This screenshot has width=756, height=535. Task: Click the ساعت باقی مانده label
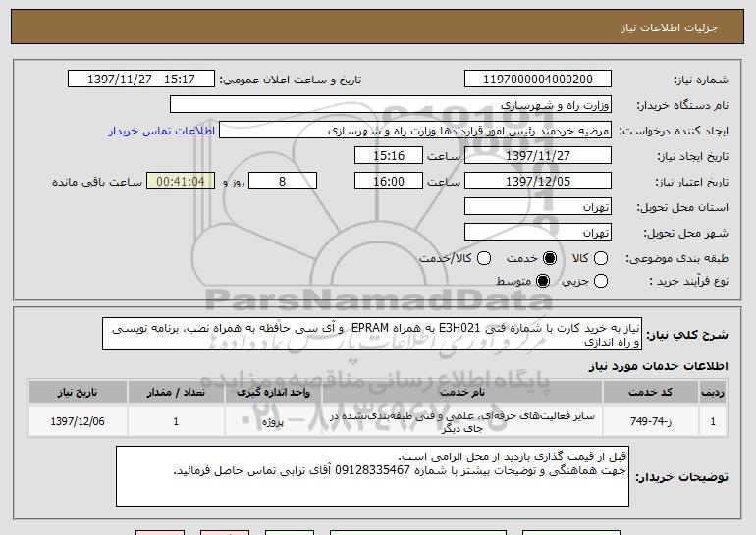click(x=97, y=182)
